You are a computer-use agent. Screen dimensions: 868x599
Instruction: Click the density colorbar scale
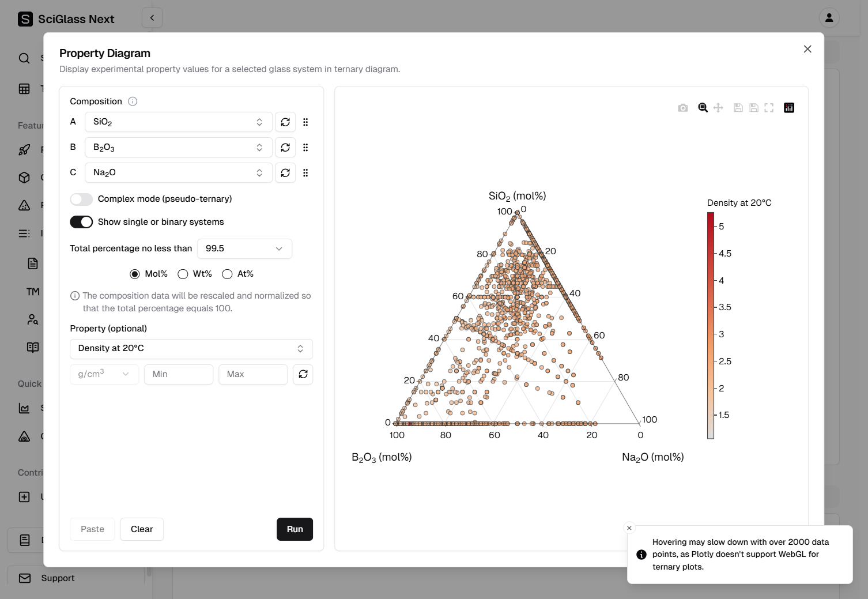tap(711, 326)
